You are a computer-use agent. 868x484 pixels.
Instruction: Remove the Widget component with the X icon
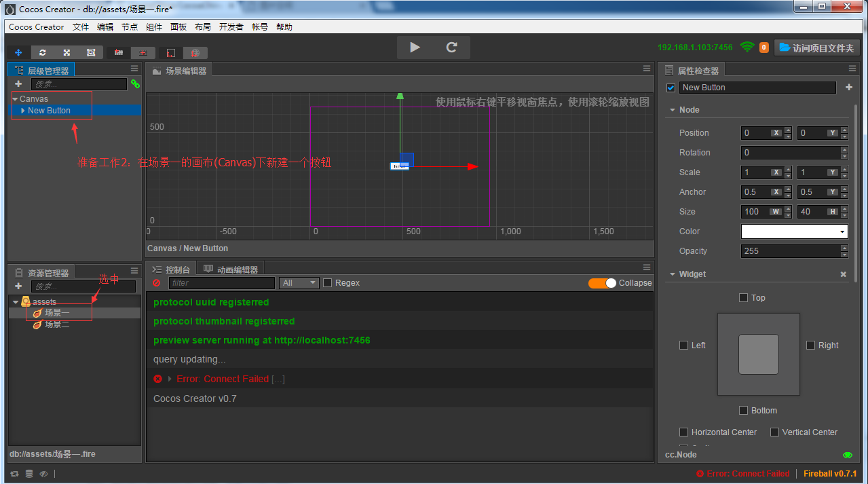click(844, 274)
